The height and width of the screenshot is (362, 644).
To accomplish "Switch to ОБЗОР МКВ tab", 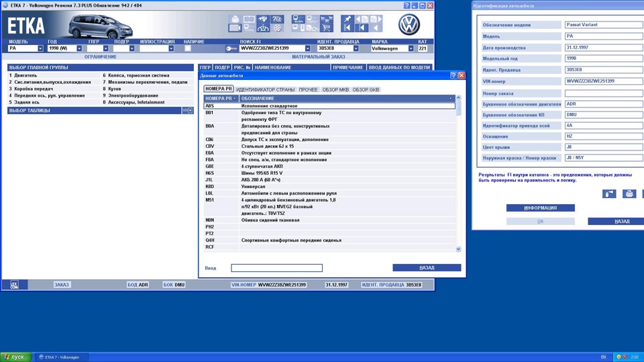I will click(x=335, y=89).
